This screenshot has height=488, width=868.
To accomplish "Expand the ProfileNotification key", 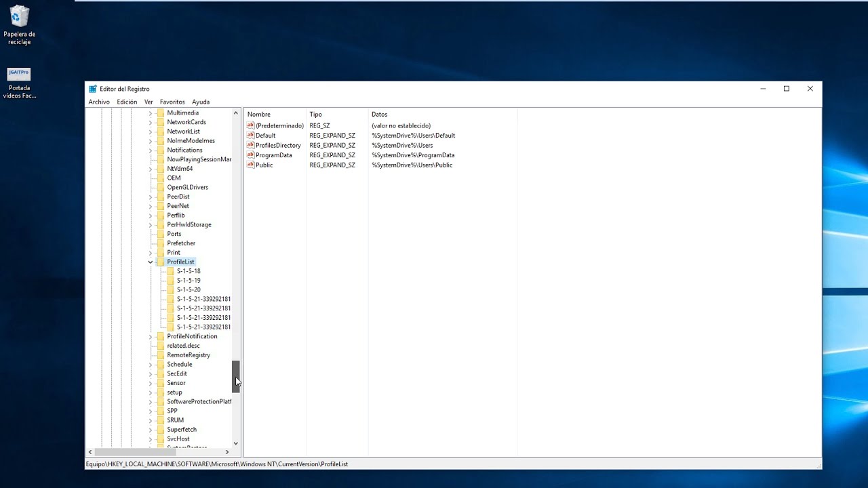I will [151, 336].
